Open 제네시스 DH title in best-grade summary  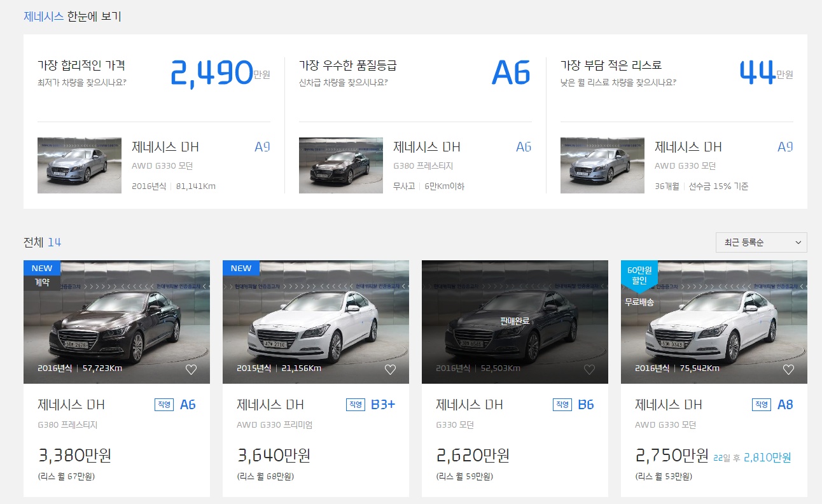(x=427, y=147)
